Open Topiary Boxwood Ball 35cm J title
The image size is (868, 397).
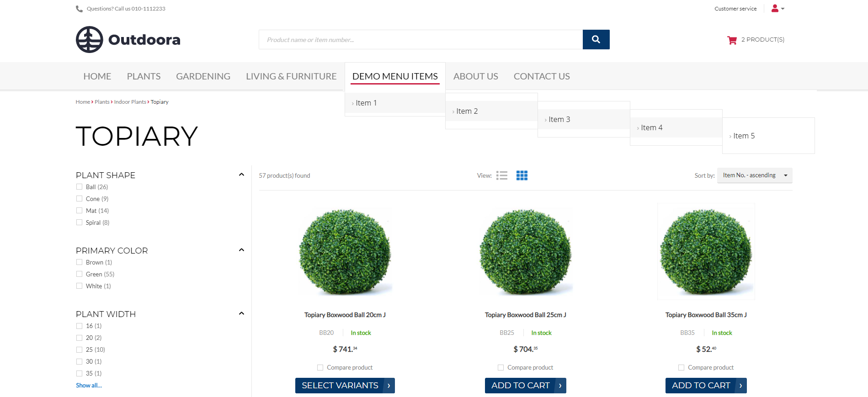[706, 315]
